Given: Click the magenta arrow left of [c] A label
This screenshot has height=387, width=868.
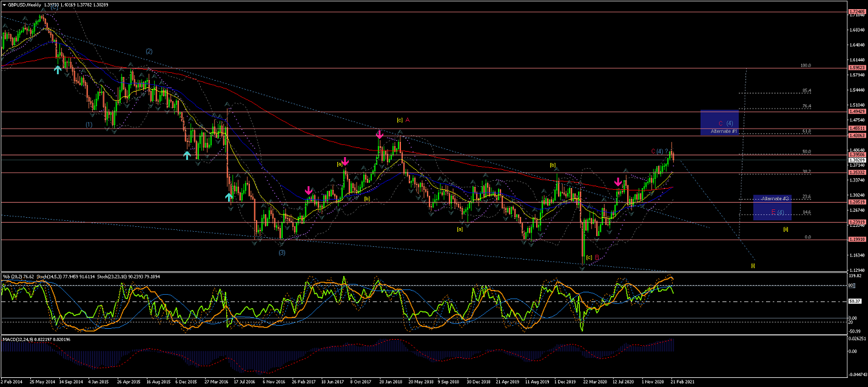Looking at the screenshot, I should point(379,134).
